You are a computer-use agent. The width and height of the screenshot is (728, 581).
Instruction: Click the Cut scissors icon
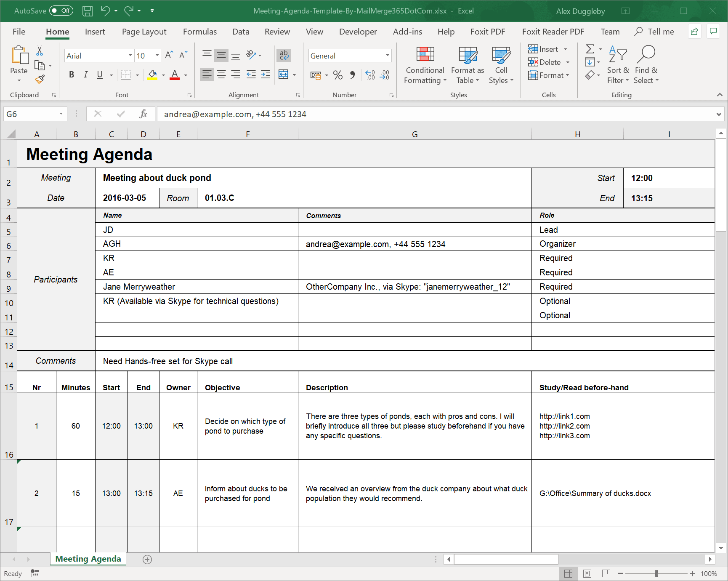[x=40, y=51]
